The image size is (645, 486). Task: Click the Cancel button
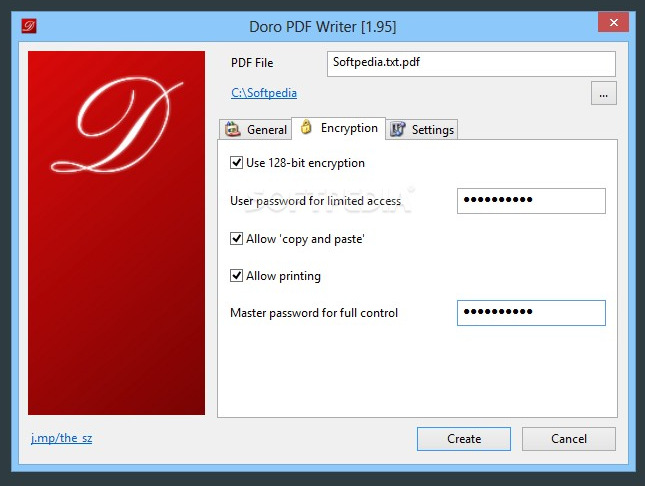[569, 439]
